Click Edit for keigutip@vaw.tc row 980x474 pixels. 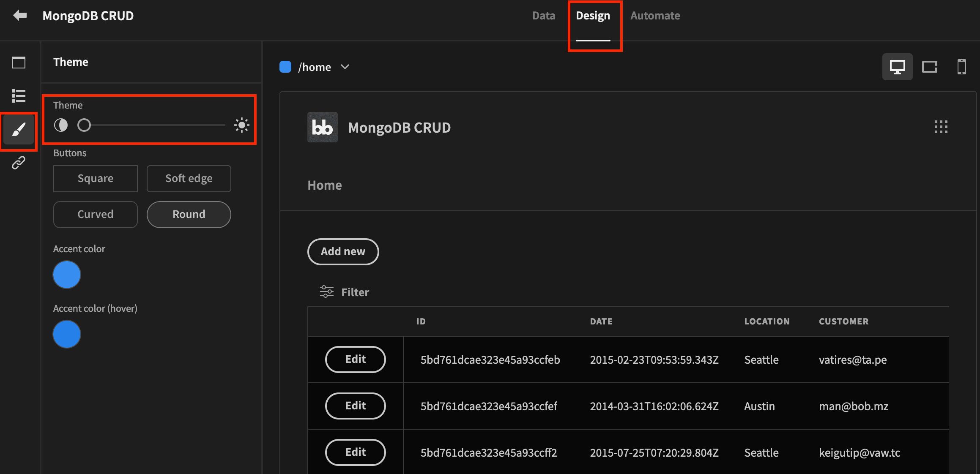click(356, 452)
